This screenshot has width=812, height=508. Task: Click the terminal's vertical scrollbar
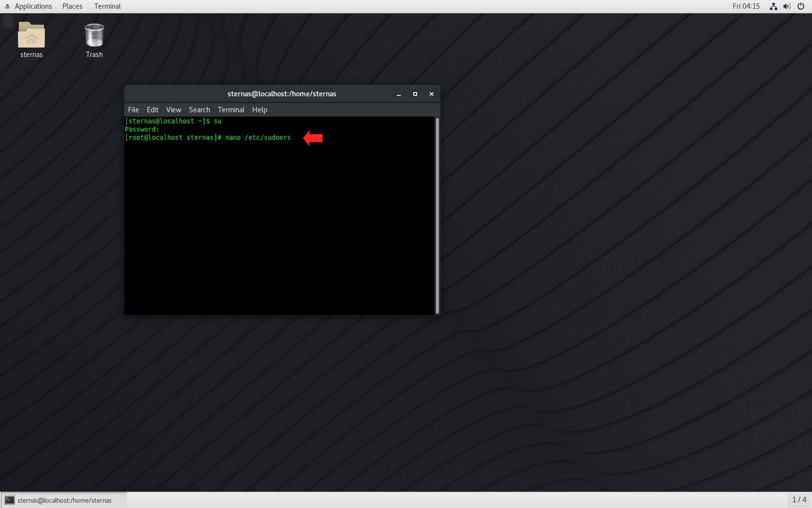tap(437, 216)
